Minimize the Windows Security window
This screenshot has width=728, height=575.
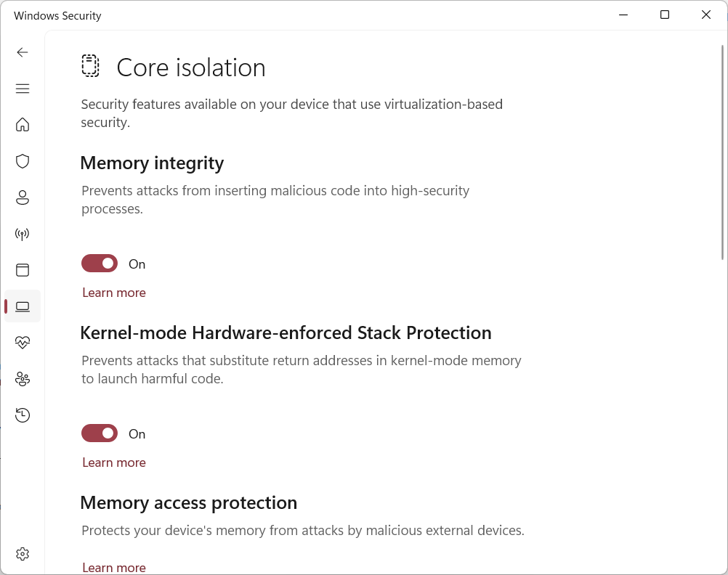pyautogui.click(x=623, y=15)
